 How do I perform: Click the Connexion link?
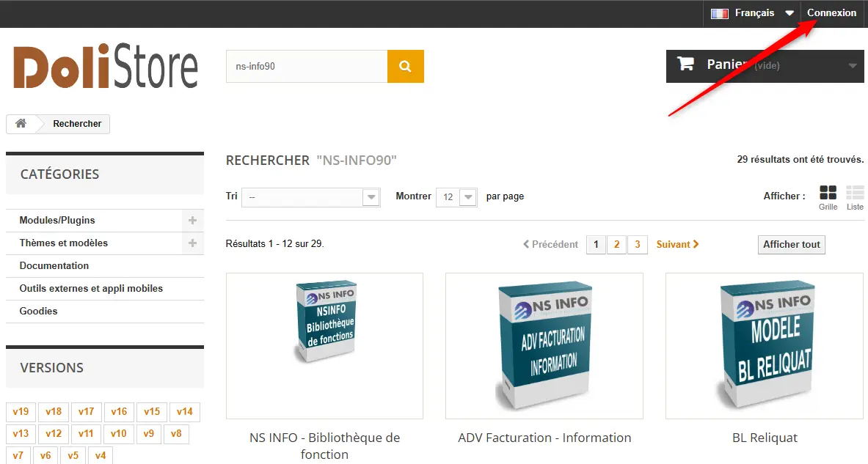(x=831, y=12)
